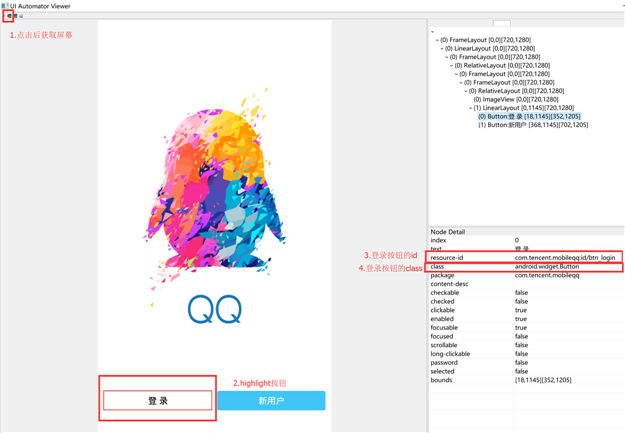Select the checkable property row
This screenshot has height=433, width=625.
tap(526, 293)
